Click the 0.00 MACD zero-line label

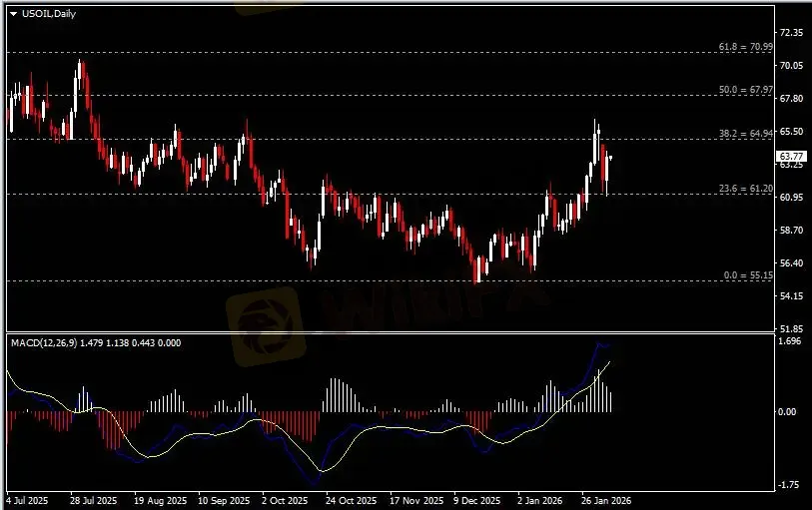tap(788, 411)
